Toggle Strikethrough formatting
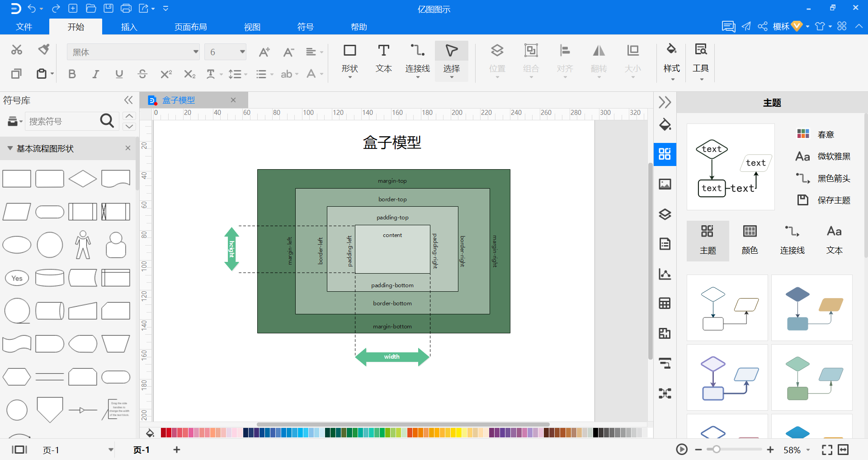 click(142, 74)
